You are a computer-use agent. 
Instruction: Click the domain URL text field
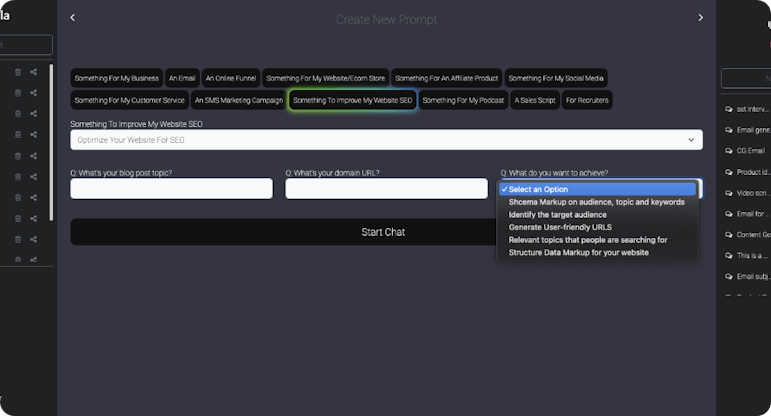pyautogui.click(x=386, y=189)
